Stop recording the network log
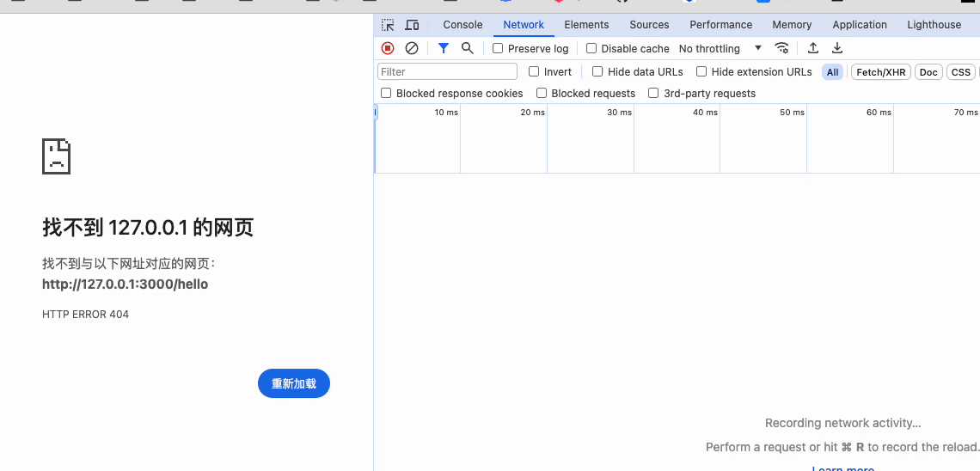This screenshot has height=471, width=980. (x=388, y=48)
